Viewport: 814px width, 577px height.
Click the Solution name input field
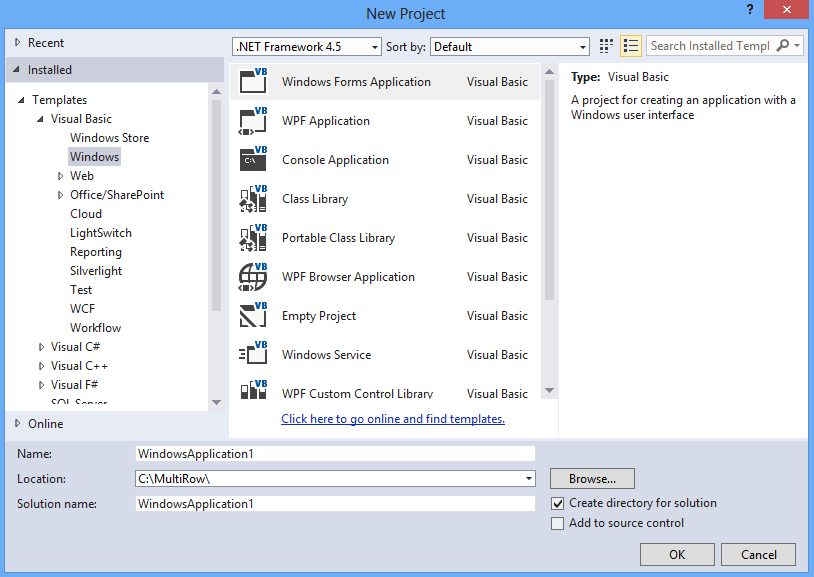tap(335, 503)
